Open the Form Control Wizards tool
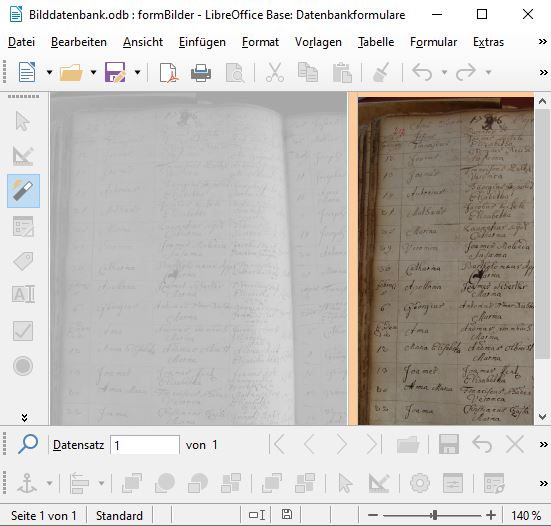 tap(23, 190)
